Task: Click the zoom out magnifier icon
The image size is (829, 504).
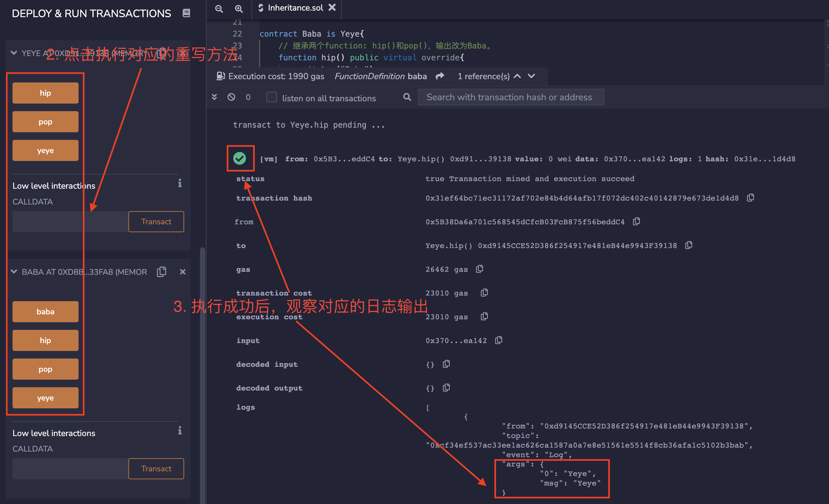Action: pyautogui.click(x=219, y=9)
